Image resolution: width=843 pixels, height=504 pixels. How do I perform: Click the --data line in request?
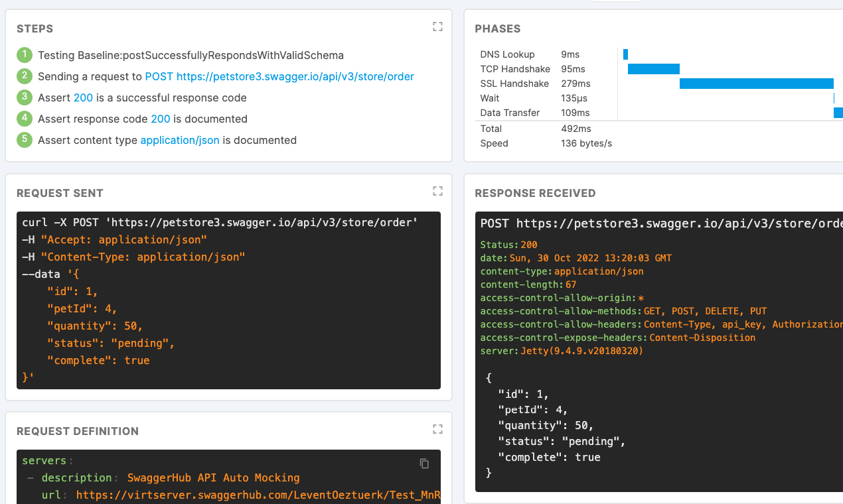pos(50,274)
